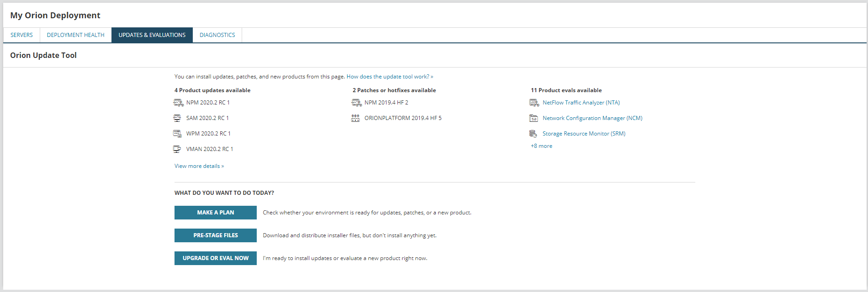Open Storage Resource Monitor (SRM) link
The image size is (868, 292).
(584, 134)
